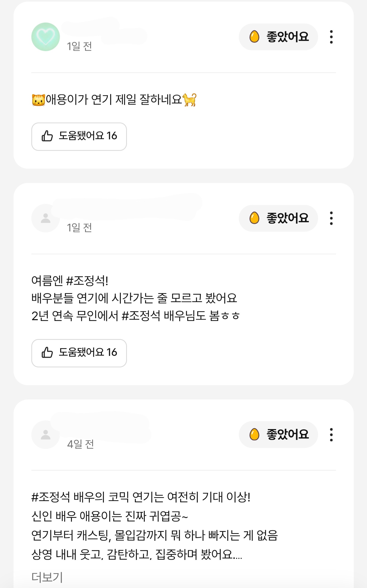Image resolution: width=367 pixels, height=588 pixels.
Task: Mark the 여름엔 조정석 review as helpful
Action: 79,353
